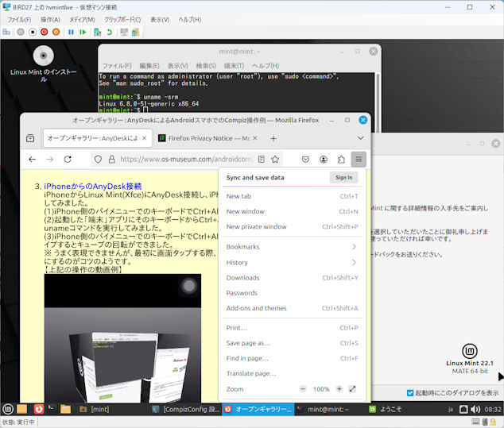The width and height of the screenshot is (504, 428).
Task: Click the tracking protection shield icon
Action: coord(98,159)
